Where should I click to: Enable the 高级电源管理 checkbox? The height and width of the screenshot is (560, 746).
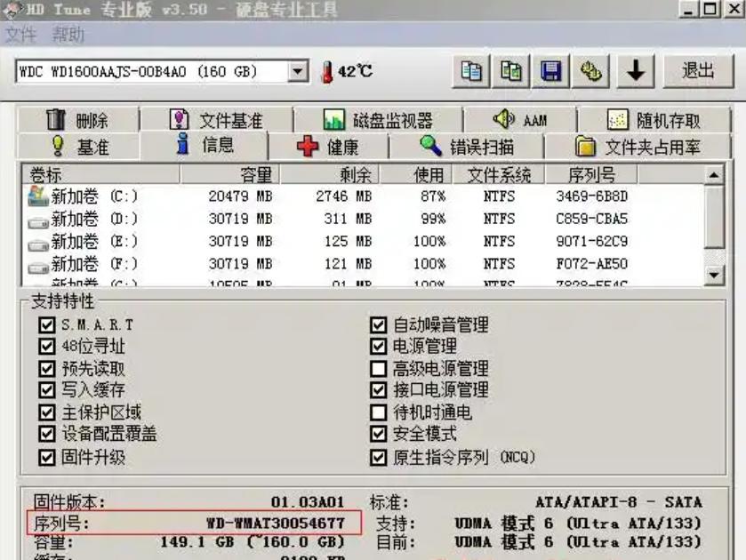(x=378, y=368)
